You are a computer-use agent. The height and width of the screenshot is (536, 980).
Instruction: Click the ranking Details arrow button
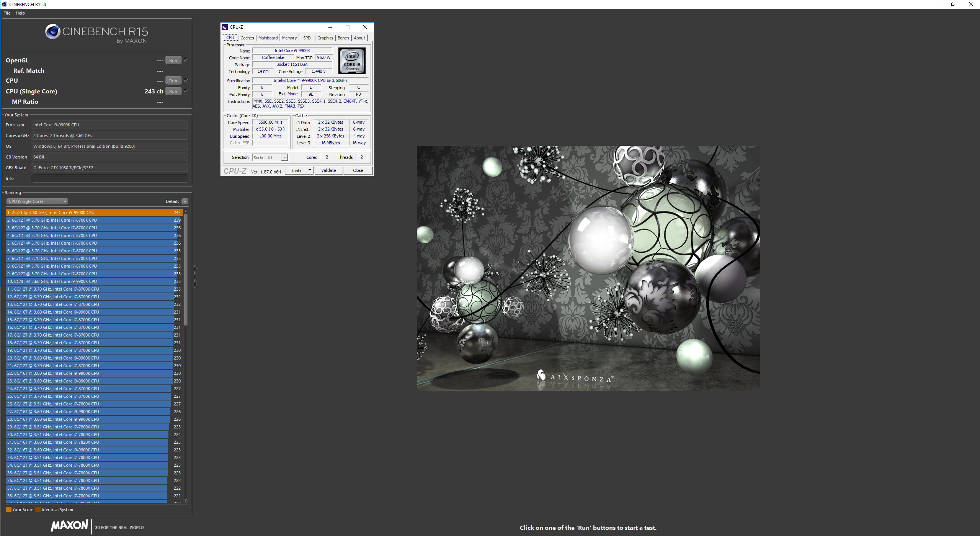click(185, 201)
